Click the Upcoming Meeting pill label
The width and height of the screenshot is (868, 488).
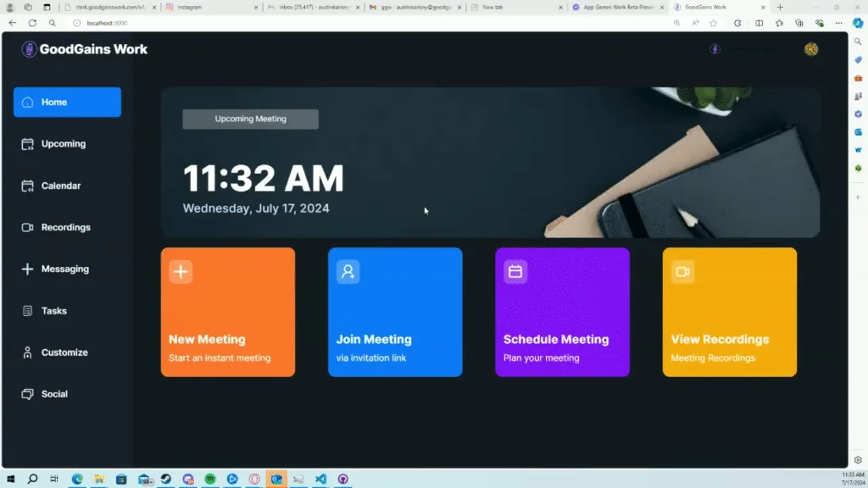coord(250,119)
